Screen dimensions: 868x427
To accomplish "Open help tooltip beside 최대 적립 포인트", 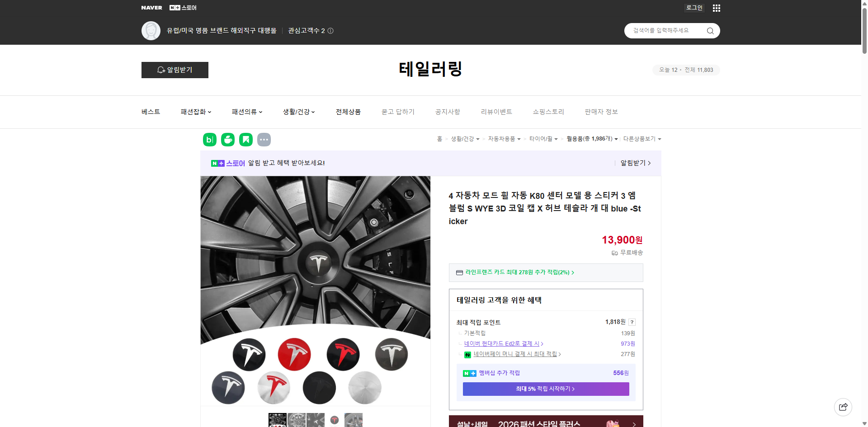I will click(632, 322).
